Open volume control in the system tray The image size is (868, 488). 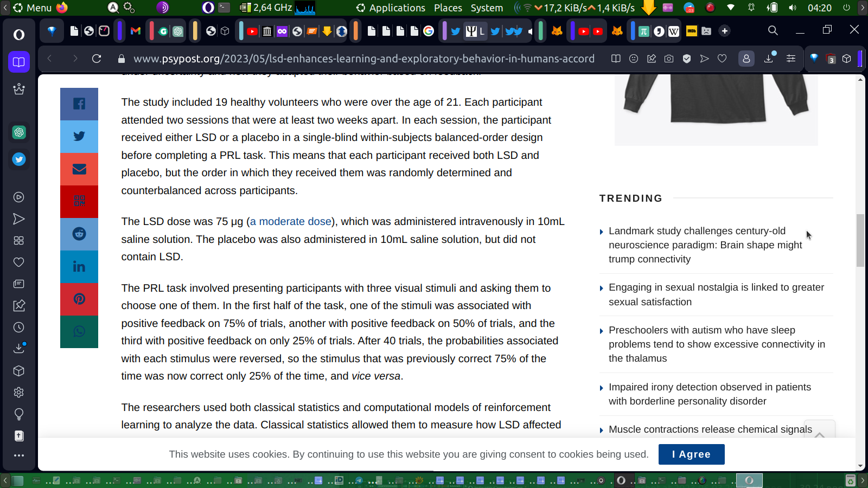point(793,8)
